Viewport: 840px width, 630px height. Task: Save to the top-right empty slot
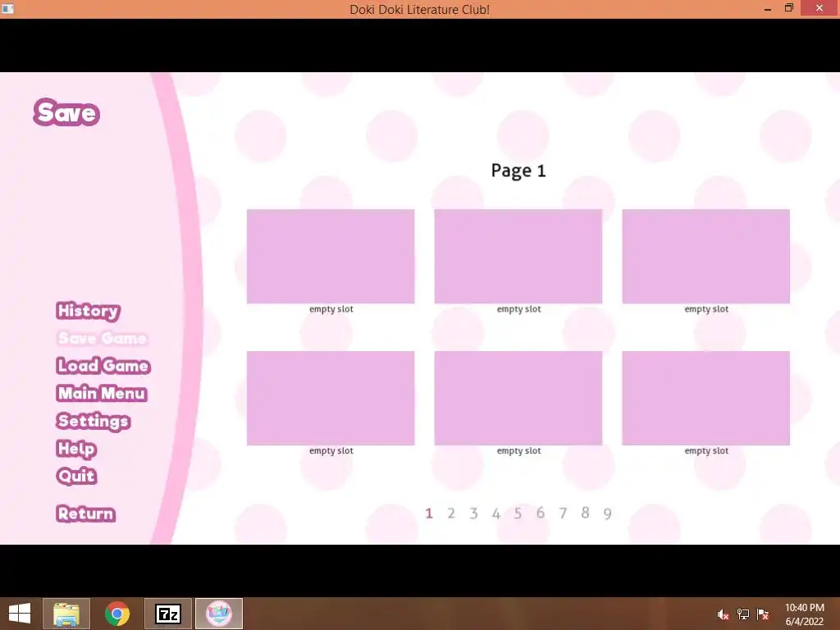[x=706, y=256]
